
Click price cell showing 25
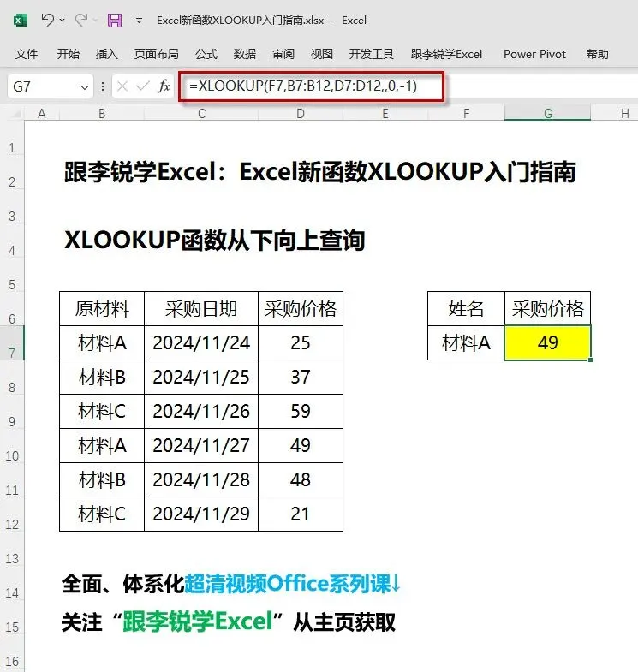click(300, 343)
